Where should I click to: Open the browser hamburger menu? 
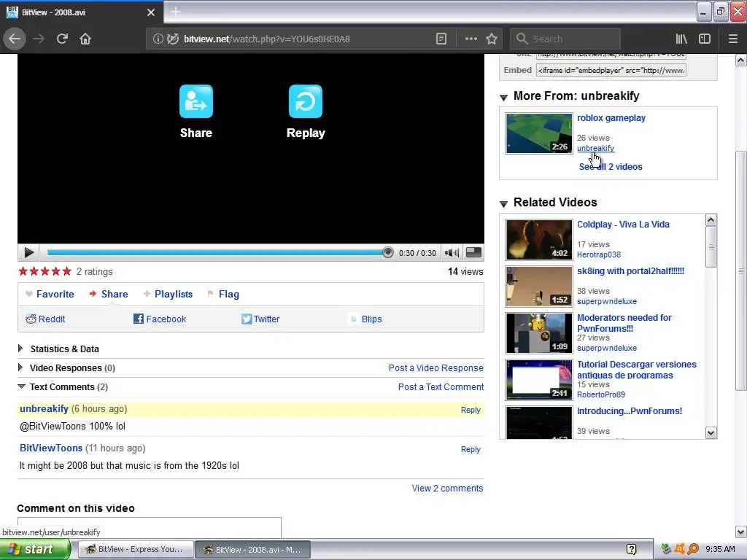point(733,39)
